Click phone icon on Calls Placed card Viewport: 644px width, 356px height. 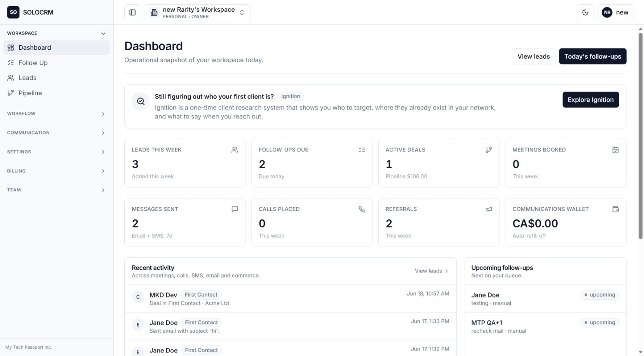(x=362, y=209)
